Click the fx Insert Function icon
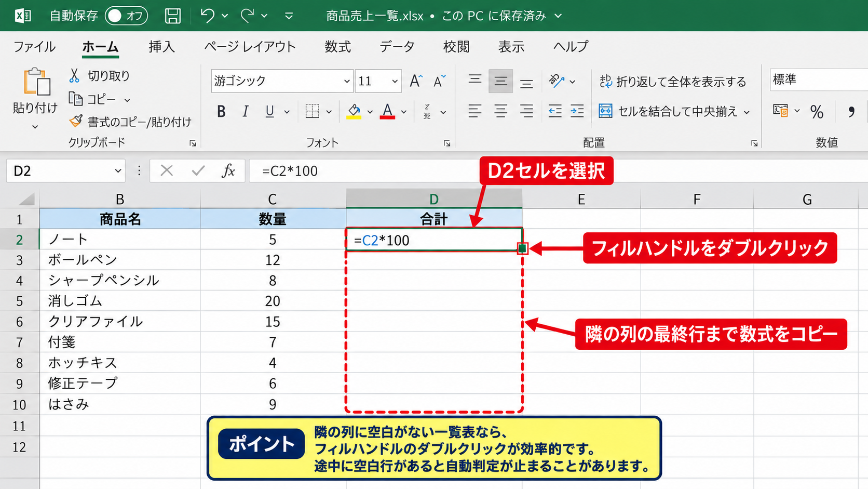868x489 pixels. click(x=228, y=170)
